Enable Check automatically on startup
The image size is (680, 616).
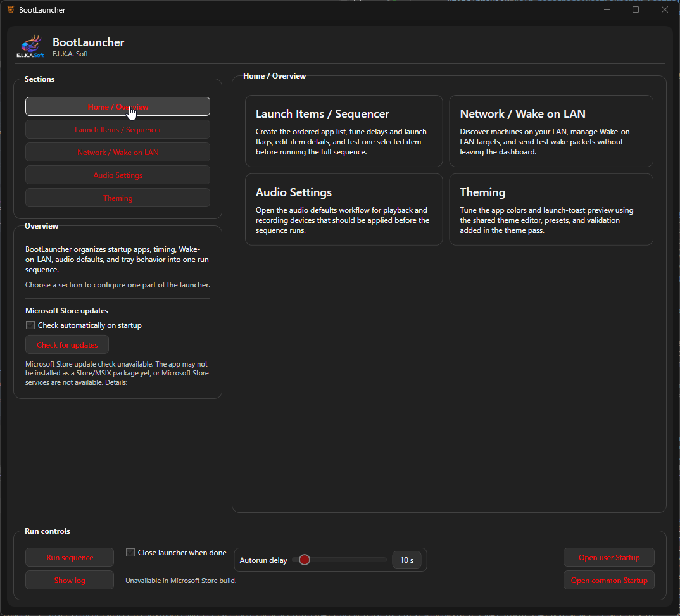click(30, 325)
